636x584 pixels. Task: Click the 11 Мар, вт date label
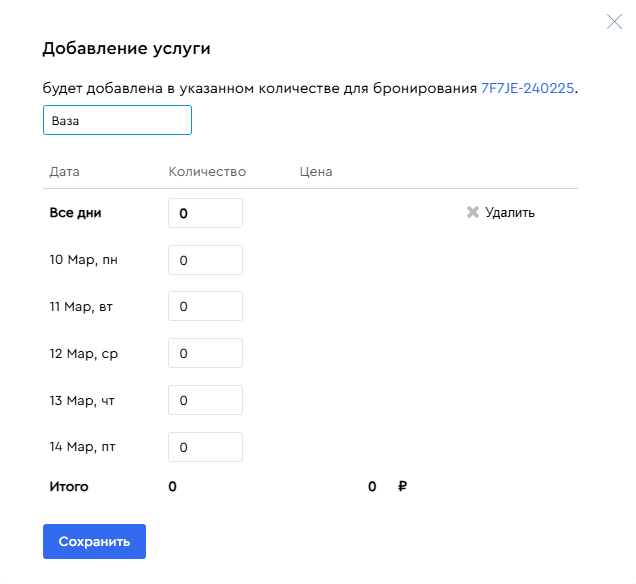click(x=81, y=307)
